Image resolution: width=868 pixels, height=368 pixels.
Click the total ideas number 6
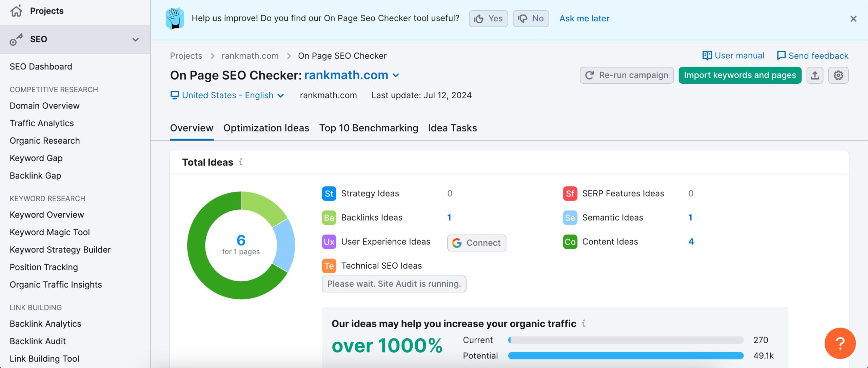pos(241,240)
